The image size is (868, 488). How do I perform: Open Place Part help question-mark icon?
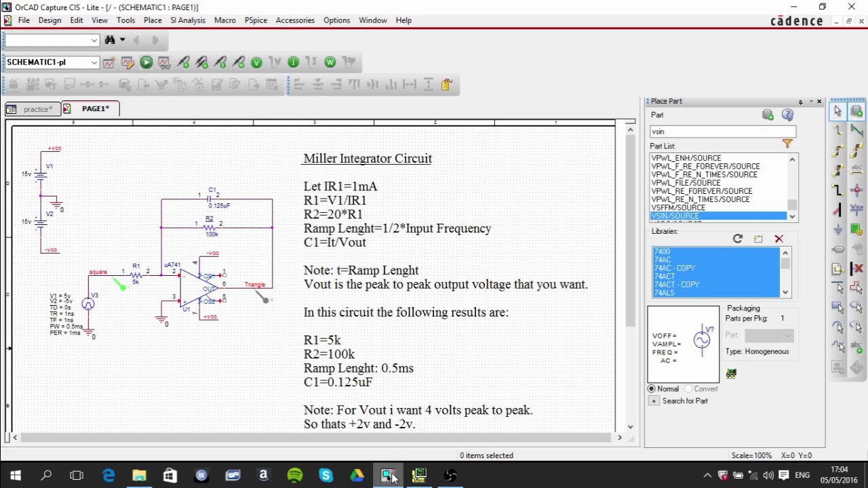(787, 115)
